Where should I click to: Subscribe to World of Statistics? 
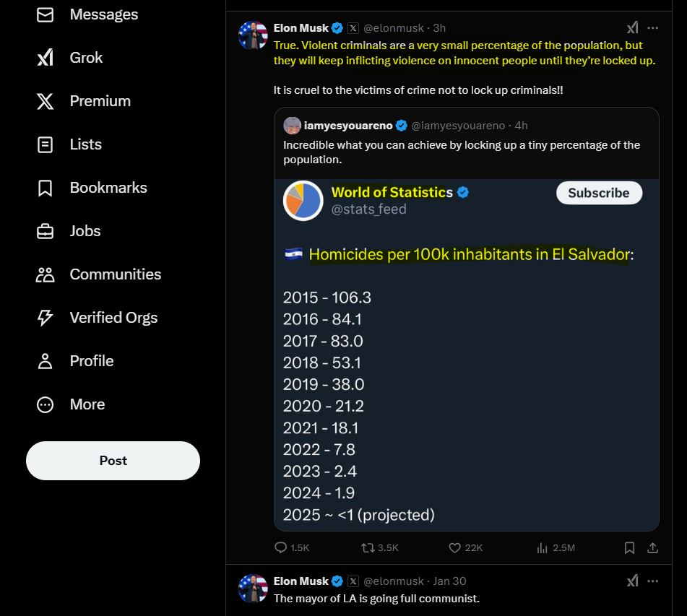[598, 193]
